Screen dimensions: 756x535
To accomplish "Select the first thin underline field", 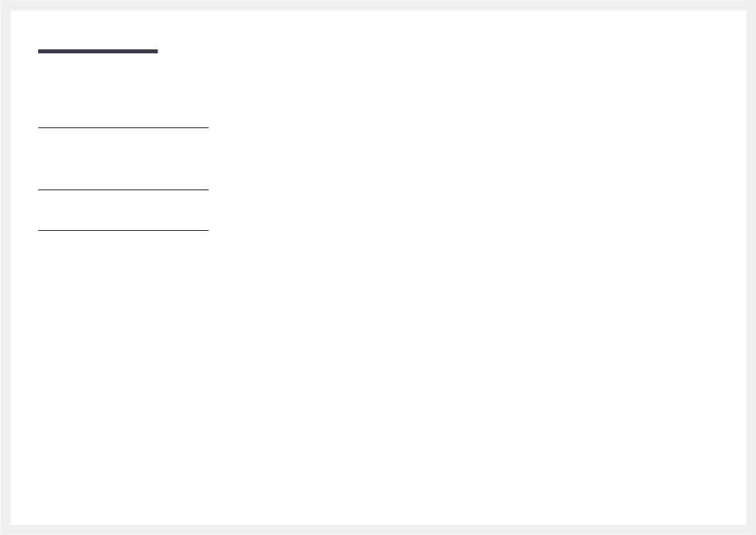I will pos(123,128).
